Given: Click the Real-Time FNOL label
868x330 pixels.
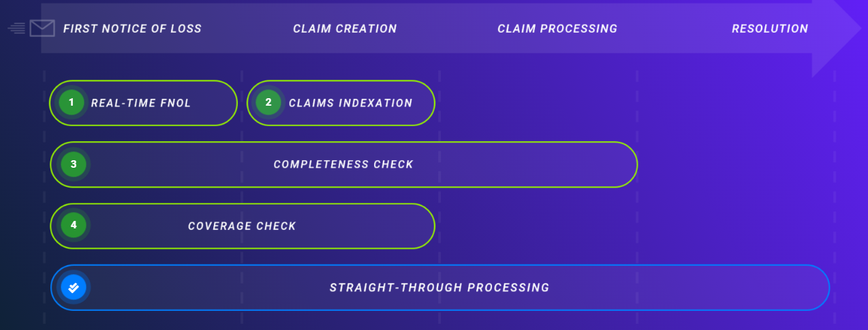Looking at the screenshot, I should [x=141, y=104].
